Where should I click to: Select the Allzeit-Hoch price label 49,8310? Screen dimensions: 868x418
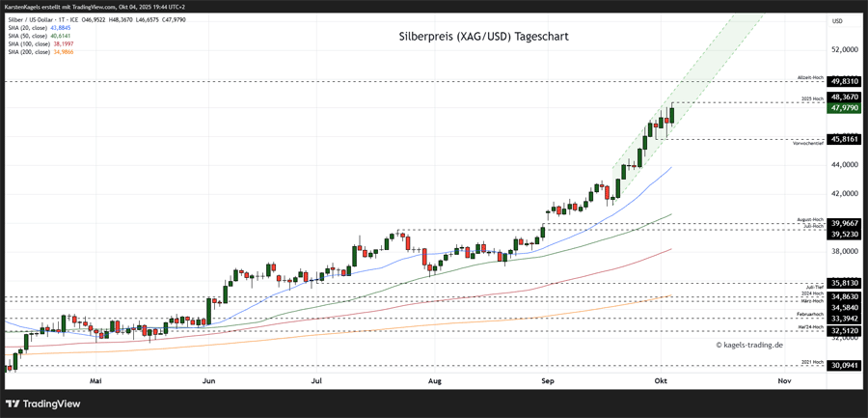(x=844, y=82)
